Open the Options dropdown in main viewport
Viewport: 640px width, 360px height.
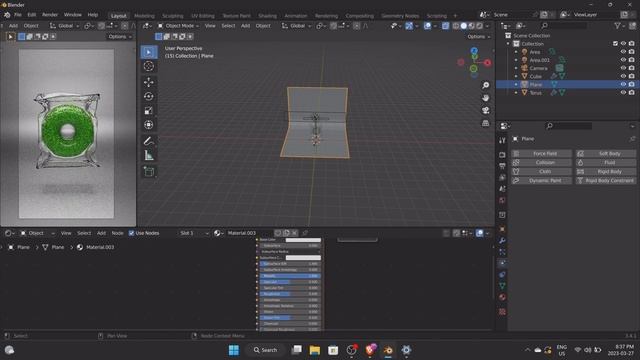[x=479, y=37]
